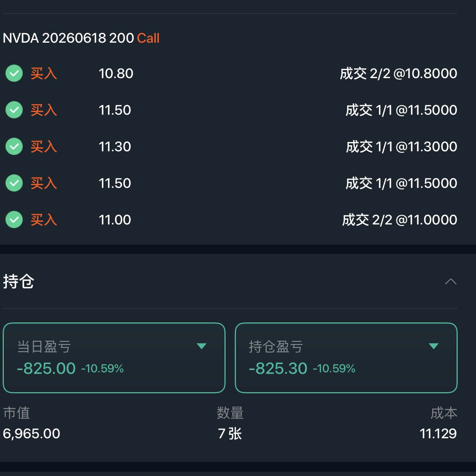Click the 持仓 section header
Viewport: 476px width, 476px height.
[19, 282]
